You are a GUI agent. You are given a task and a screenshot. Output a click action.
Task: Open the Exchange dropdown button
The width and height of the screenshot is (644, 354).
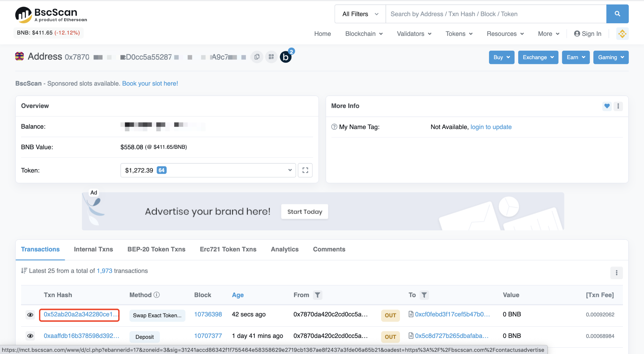538,57
